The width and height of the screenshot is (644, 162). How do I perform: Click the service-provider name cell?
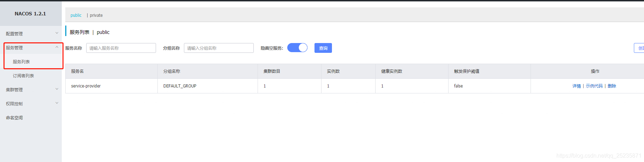point(112,86)
